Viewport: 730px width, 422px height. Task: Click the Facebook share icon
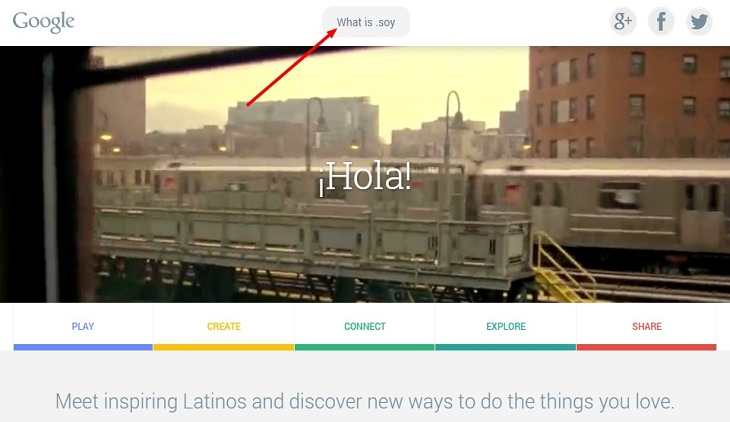coord(661,21)
